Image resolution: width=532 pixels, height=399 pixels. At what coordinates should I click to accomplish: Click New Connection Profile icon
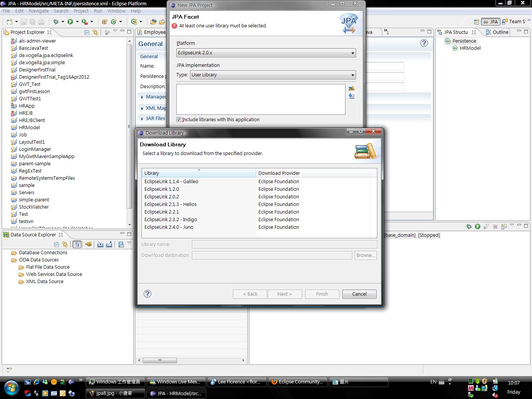pyautogui.click(x=89, y=244)
